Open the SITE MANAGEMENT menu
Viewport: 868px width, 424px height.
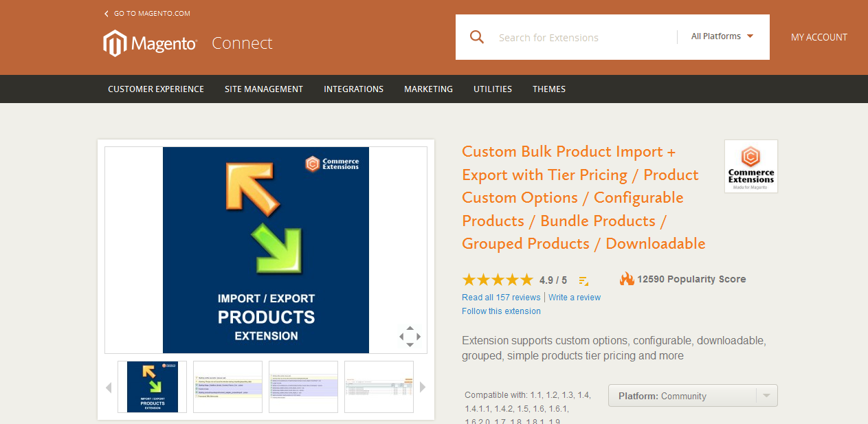pyautogui.click(x=264, y=89)
